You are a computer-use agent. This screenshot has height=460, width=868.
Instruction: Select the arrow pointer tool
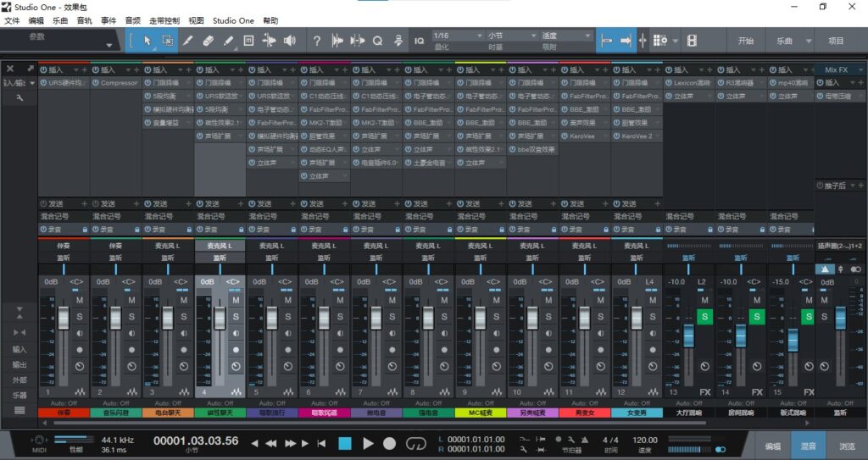(147, 41)
